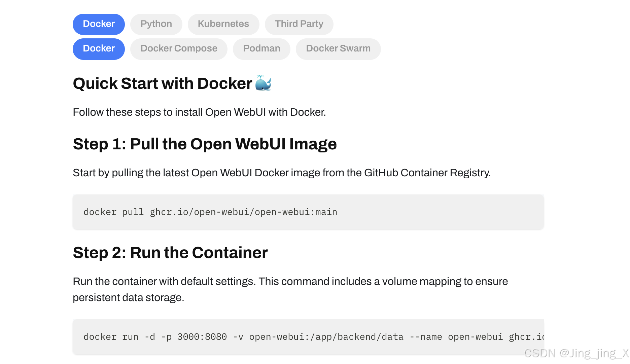Click the docker run command code block
Screen dimensions: 630x364
coord(308,337)
